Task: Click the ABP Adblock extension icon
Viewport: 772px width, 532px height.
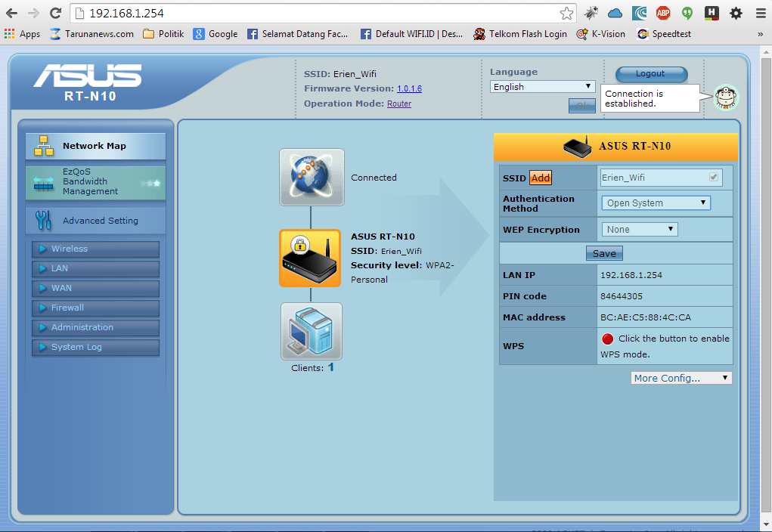Action: point(663,13)
